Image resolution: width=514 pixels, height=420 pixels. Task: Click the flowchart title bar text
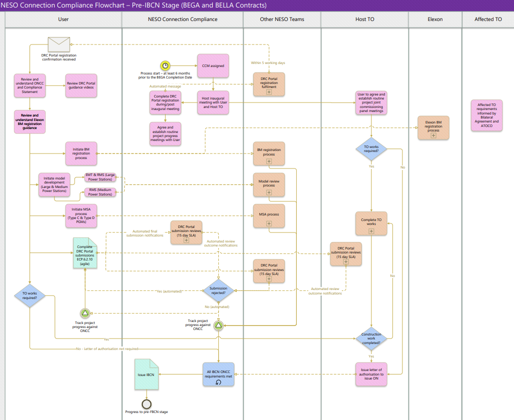[134, 5]
